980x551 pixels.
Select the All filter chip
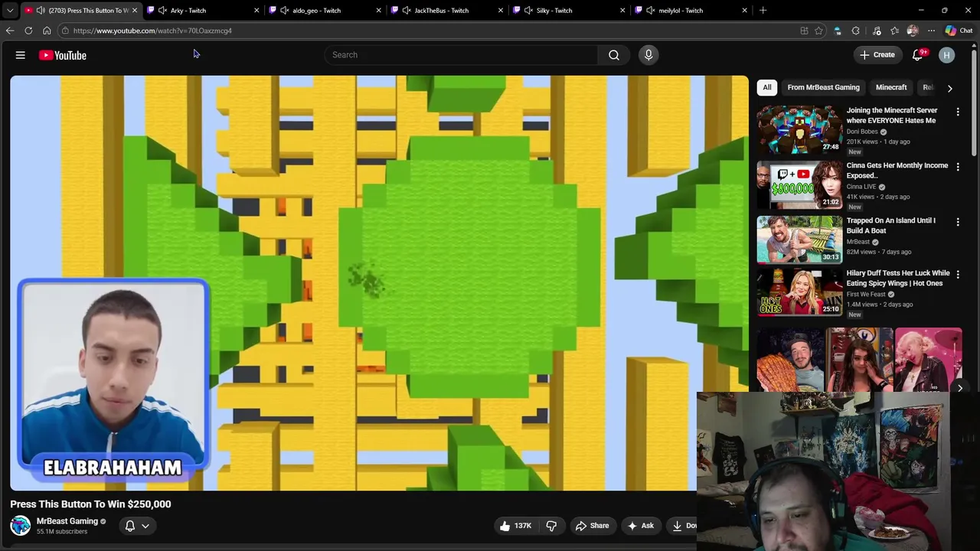pos(767,87)
